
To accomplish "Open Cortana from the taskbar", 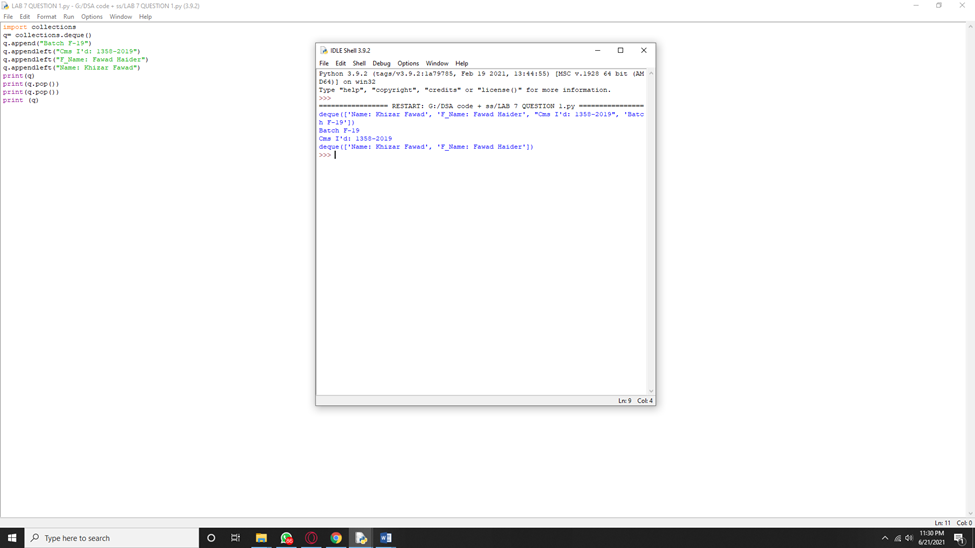I will point(211,538).
